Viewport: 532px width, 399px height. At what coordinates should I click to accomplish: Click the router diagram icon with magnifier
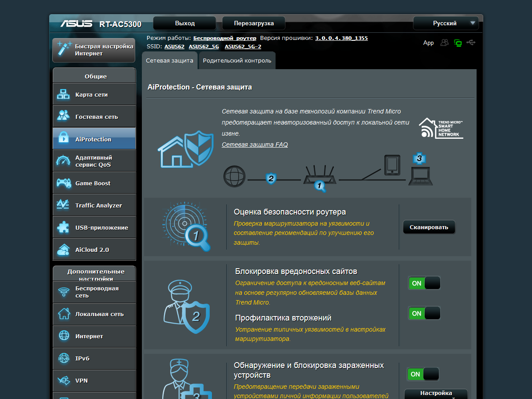coord(320,179)
